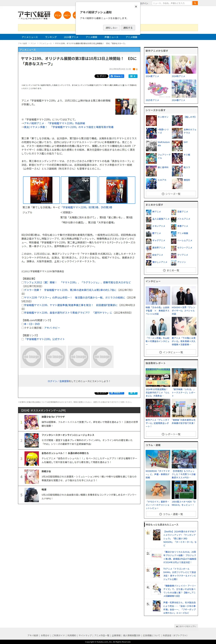Click このページのトップへ link
This screenshot has height=644, width=216.
[186, 626]
